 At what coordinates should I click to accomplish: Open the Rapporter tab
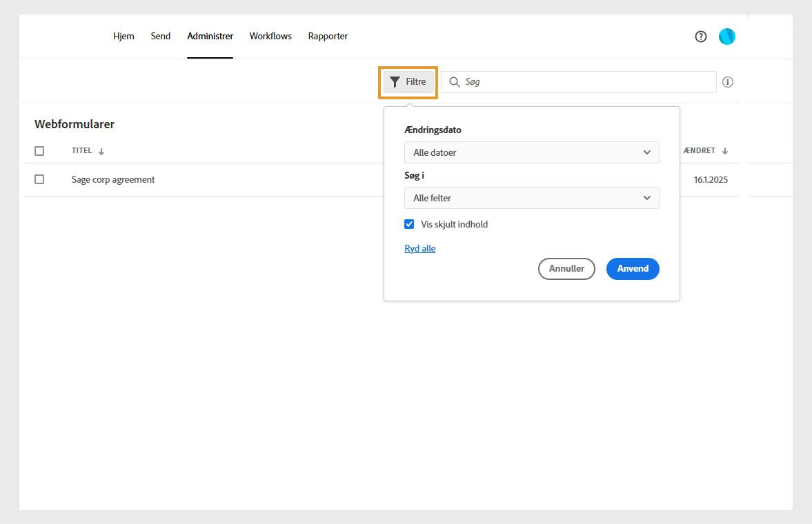coord(328,36)
